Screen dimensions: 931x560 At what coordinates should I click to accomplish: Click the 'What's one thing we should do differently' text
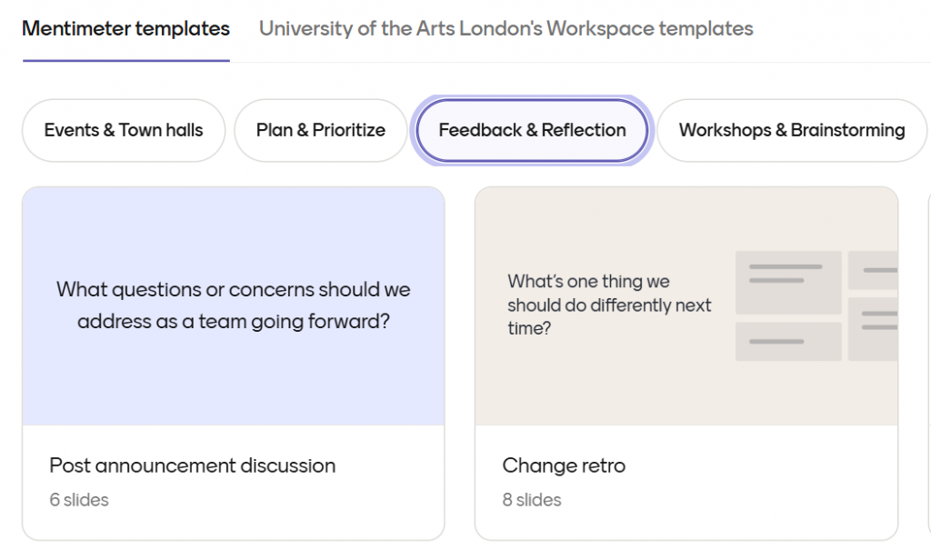609,305
